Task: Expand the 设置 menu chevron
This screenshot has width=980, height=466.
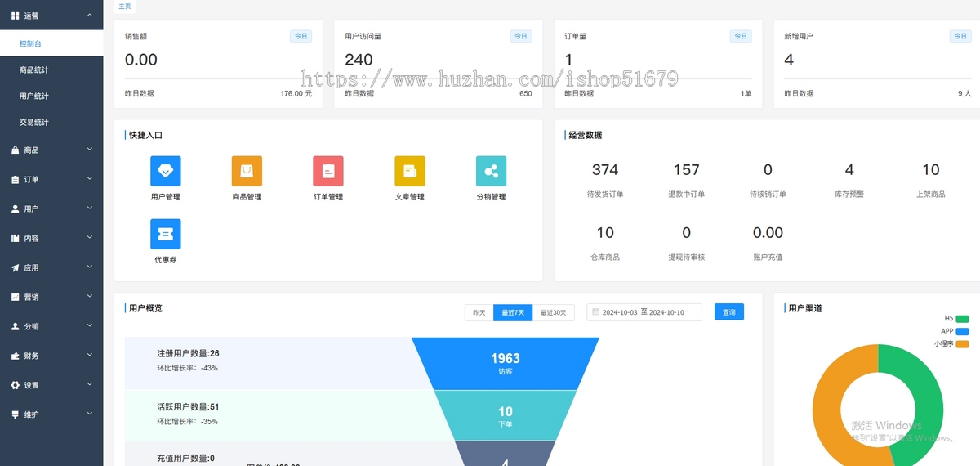Action: pos(90,384)
